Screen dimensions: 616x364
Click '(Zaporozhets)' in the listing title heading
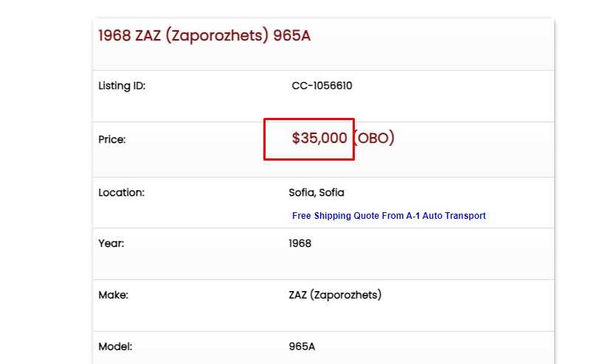coord(217,35)
